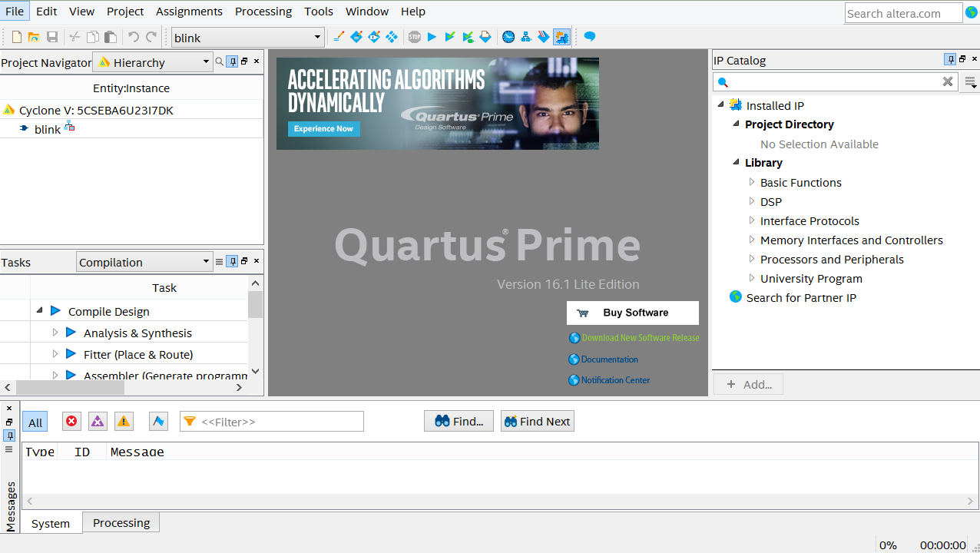Expand the University Program category
Screen dimensions: 980x553
point(752,278)
